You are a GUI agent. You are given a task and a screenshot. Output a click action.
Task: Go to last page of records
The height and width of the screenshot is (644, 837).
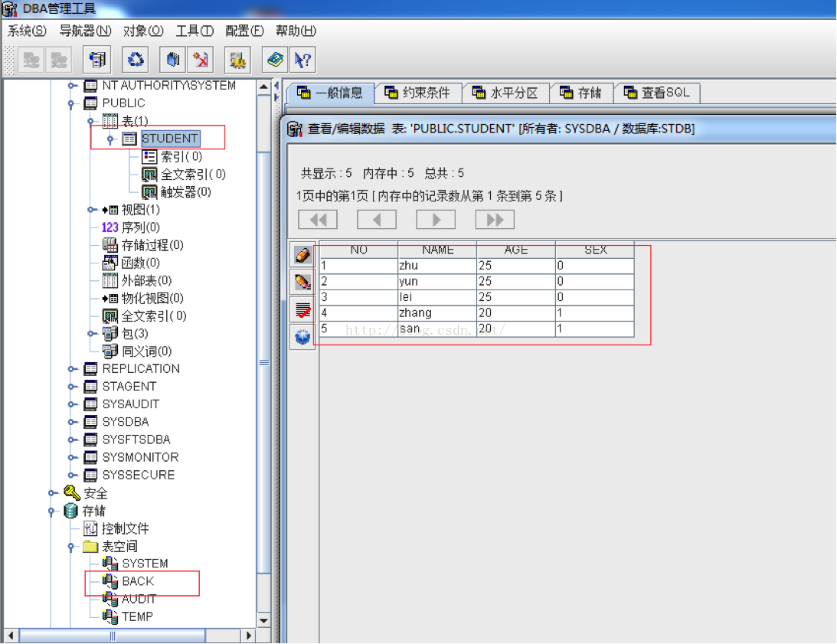(495, 220)
